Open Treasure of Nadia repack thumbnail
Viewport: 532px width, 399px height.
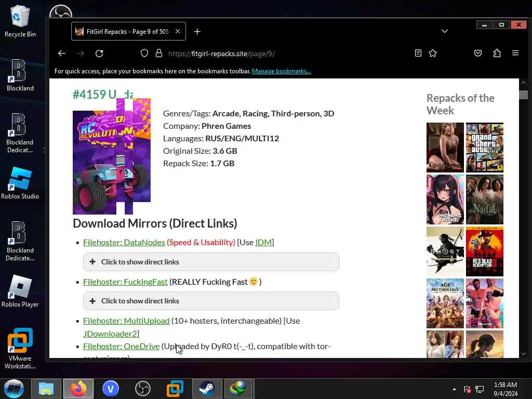485,199
